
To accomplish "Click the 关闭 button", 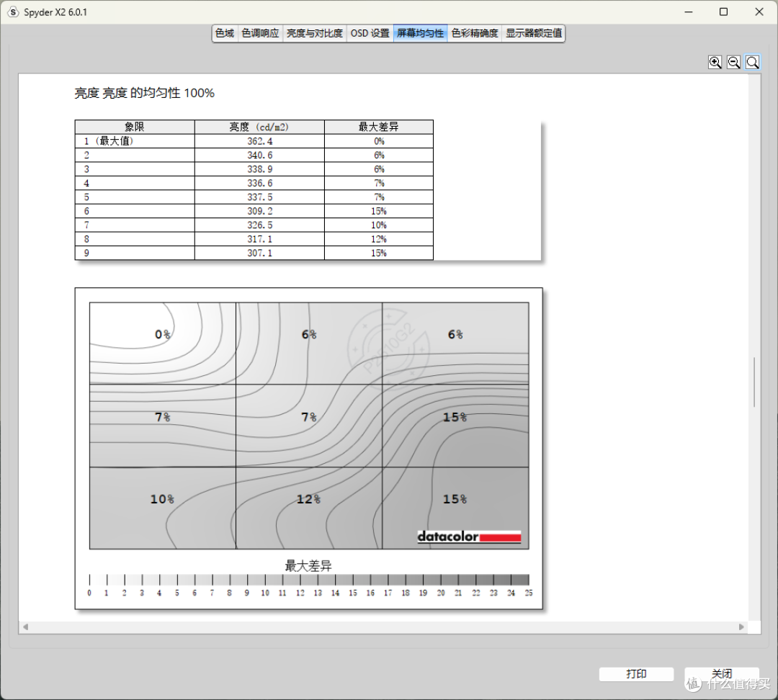I will 721,673.
